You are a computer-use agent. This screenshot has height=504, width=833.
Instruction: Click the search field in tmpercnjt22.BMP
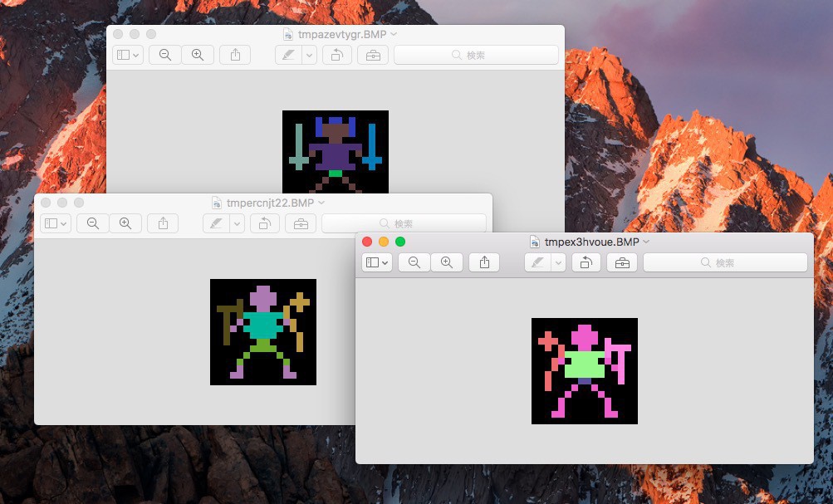(404, 223)
